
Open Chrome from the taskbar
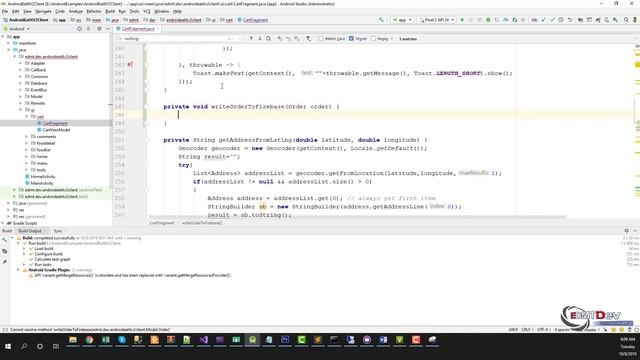[89, 340]
